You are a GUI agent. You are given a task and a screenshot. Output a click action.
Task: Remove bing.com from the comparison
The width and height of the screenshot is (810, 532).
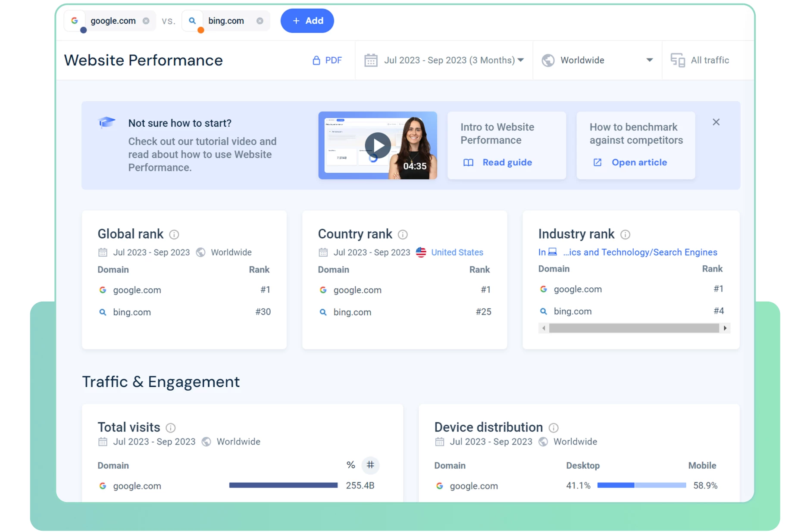(260, 21)
